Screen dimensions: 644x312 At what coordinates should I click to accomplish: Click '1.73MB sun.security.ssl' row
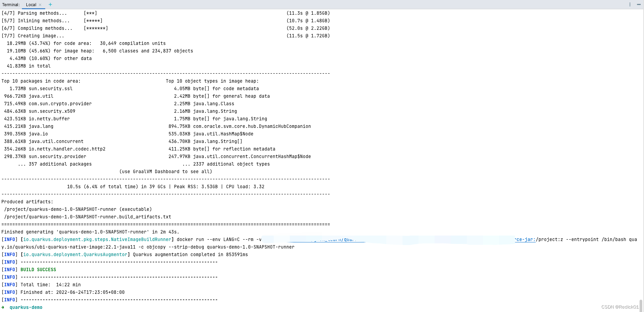click(x=41, y=88)
